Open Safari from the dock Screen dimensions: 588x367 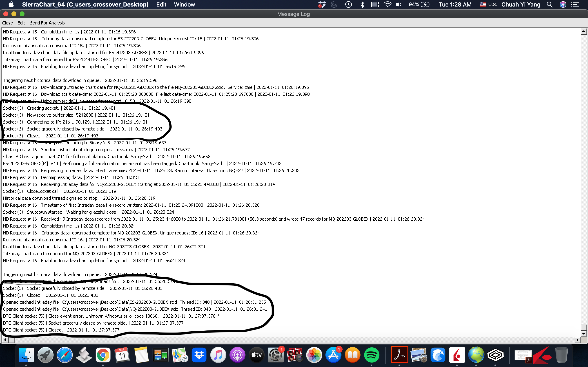click(65, 355)
